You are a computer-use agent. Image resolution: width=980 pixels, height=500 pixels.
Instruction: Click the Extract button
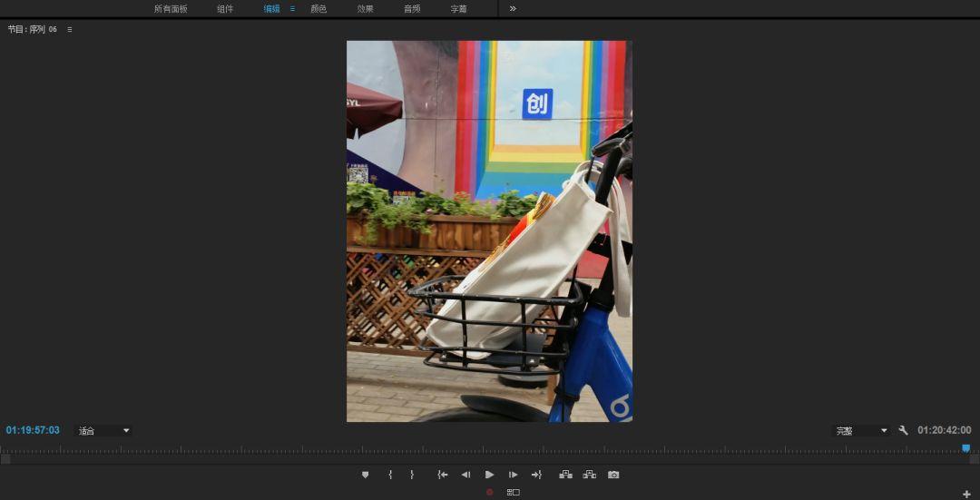[590, 475]
